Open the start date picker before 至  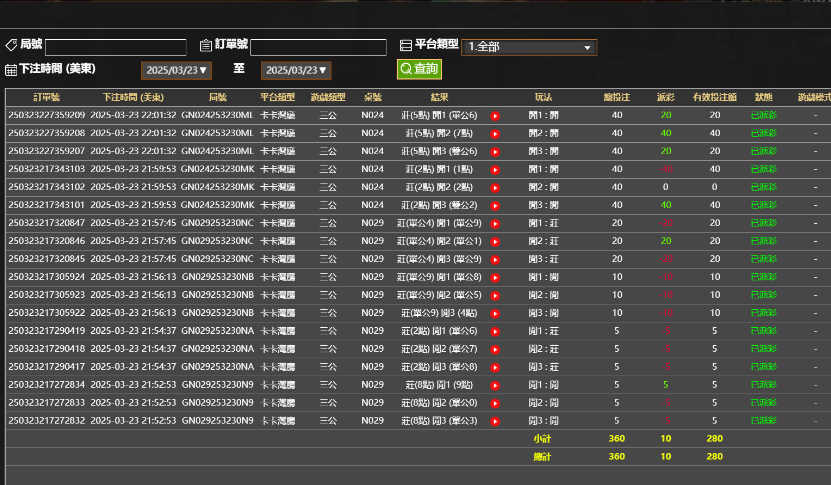(x=177, y=70)
